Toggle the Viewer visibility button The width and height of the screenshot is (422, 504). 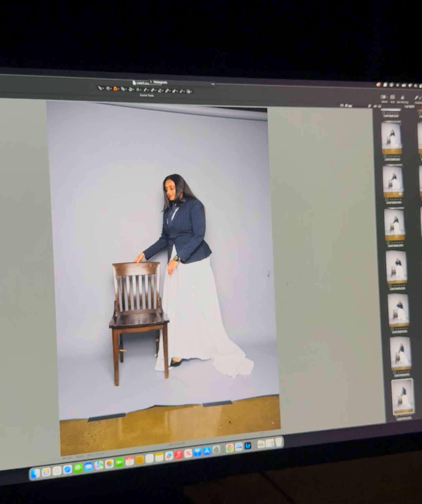[x=384, y=97]
